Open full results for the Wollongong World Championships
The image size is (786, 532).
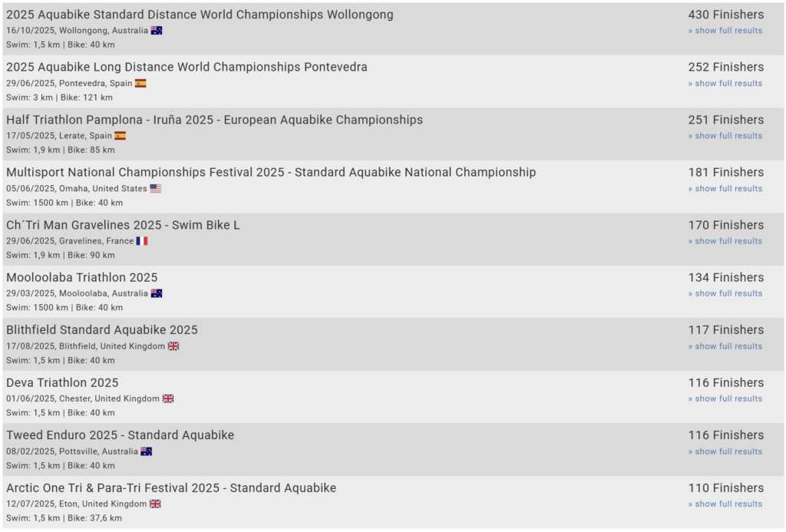(x=725, y=30)
